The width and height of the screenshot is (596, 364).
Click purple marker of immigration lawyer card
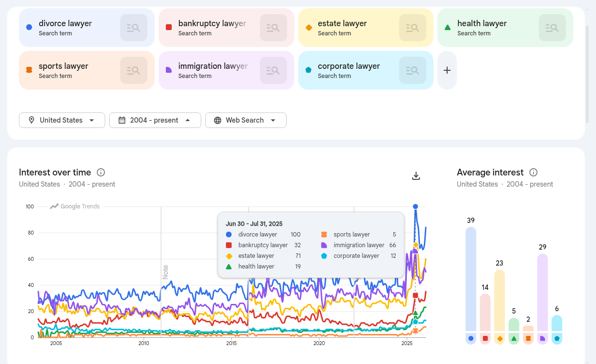(169, 70)
